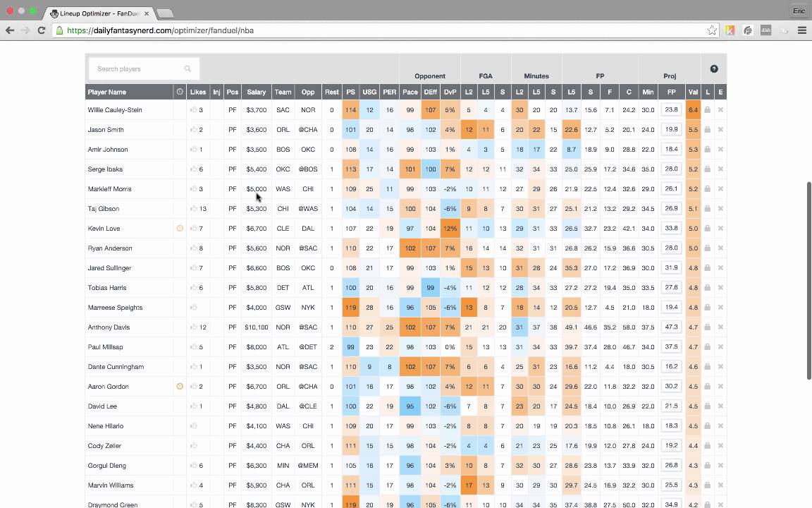Screen dimensions: 812x508
Task: Lock Aaron Gordon in the lineup
Action: pos(707,386)
